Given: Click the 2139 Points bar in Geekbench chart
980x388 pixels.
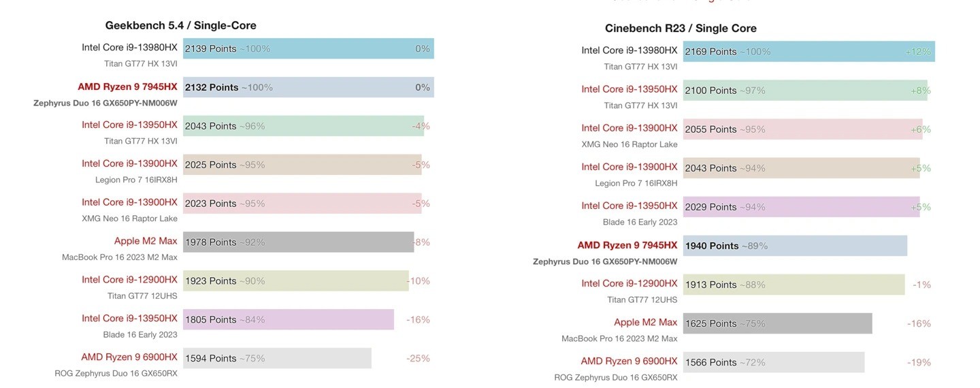Looking at the screenshot, I should point(308,49).
